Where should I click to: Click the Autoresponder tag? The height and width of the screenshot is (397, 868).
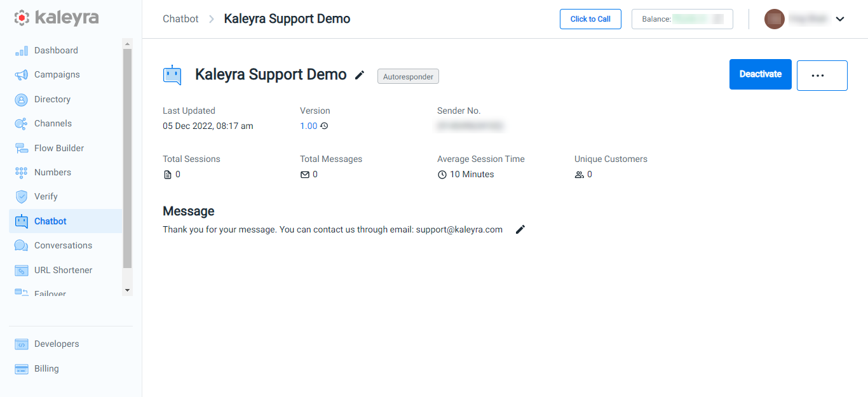point(408,76)
